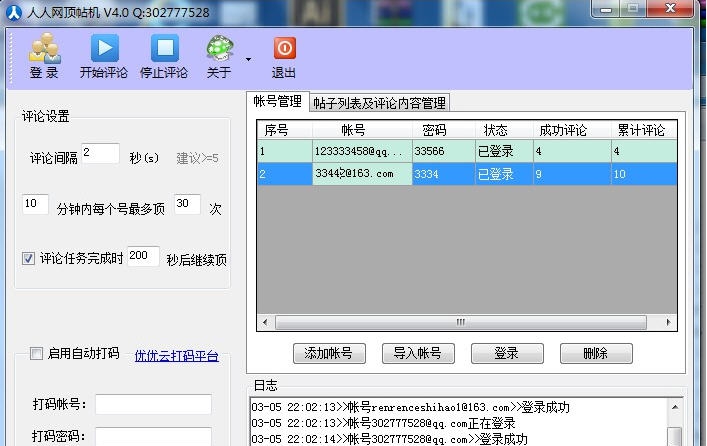Open the 关于 about icon

[220, 56]
